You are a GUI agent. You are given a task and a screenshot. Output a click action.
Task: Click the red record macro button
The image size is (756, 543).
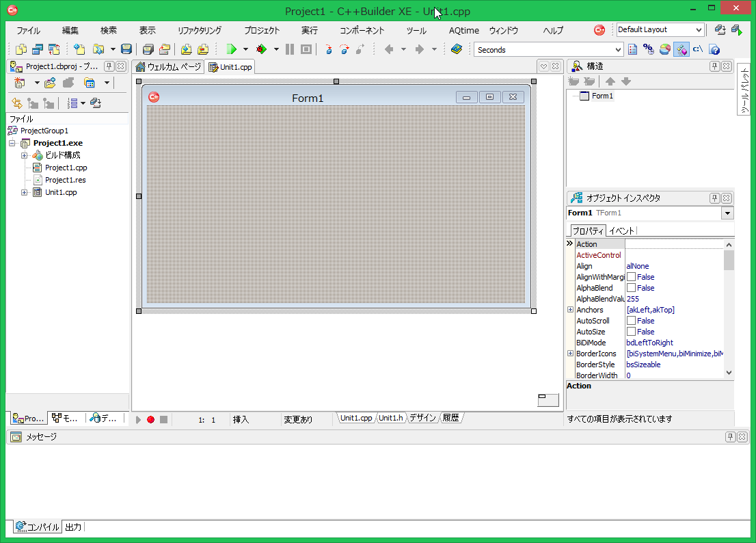click(150, 419)
